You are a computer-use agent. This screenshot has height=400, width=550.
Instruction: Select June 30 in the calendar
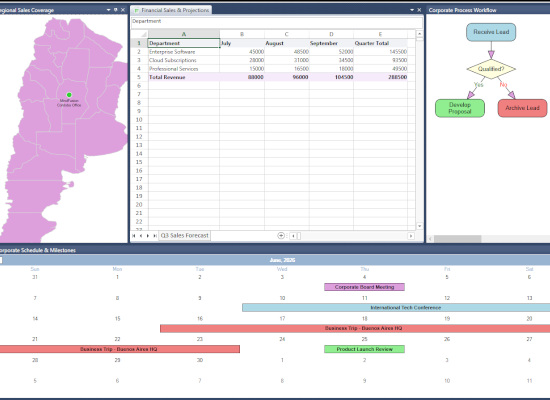200,360
